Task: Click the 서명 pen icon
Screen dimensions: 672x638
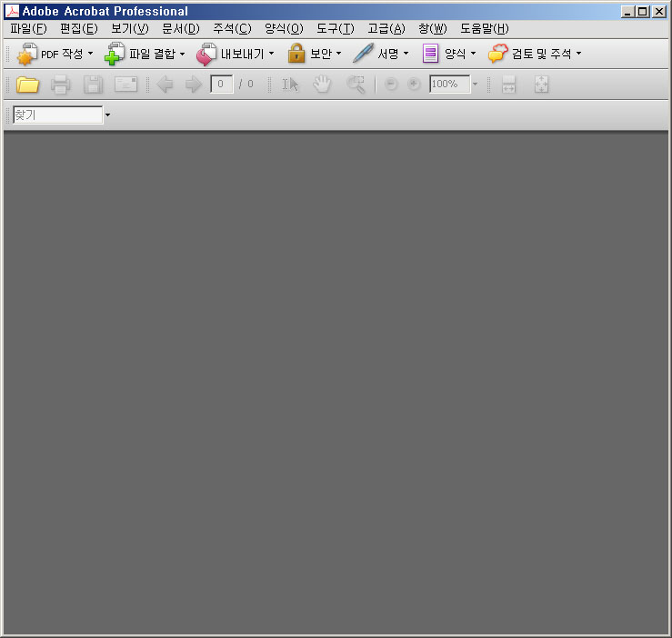Action: click(363, 53)
